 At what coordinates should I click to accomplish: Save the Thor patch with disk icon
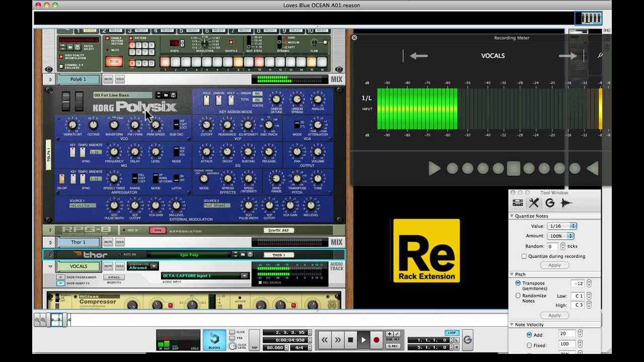[x=250, y=255]
